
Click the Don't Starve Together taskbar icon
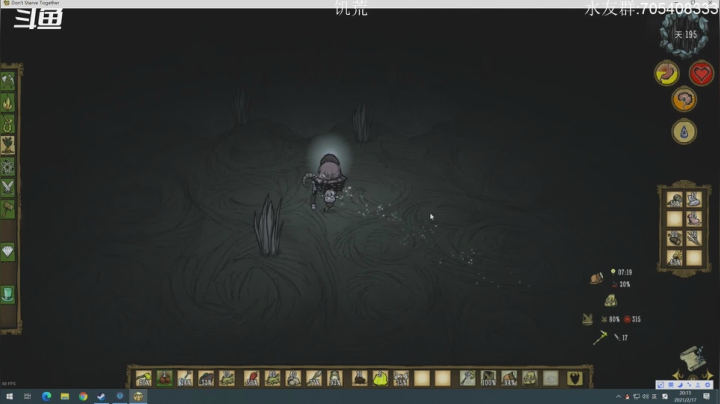(x=138, y=396)
